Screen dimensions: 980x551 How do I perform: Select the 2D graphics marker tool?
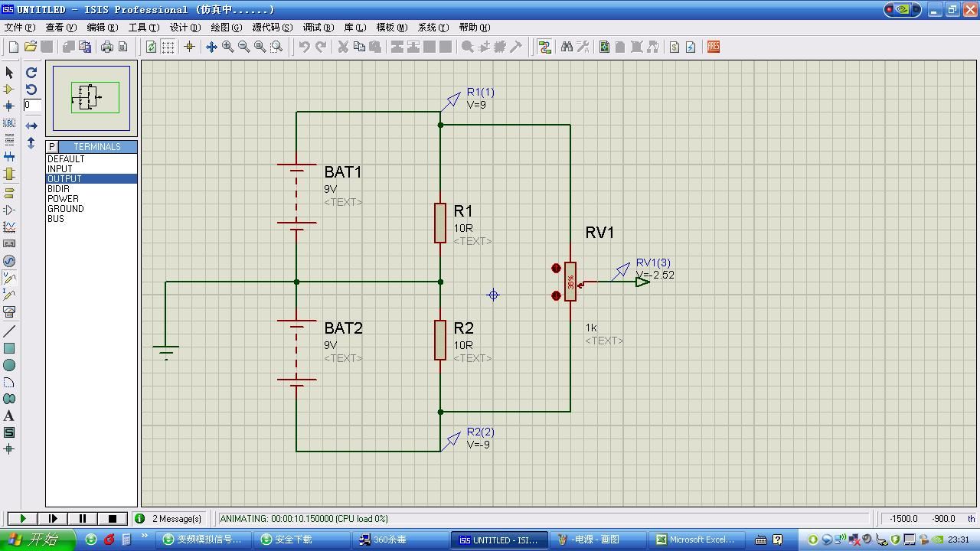[9, 449]
